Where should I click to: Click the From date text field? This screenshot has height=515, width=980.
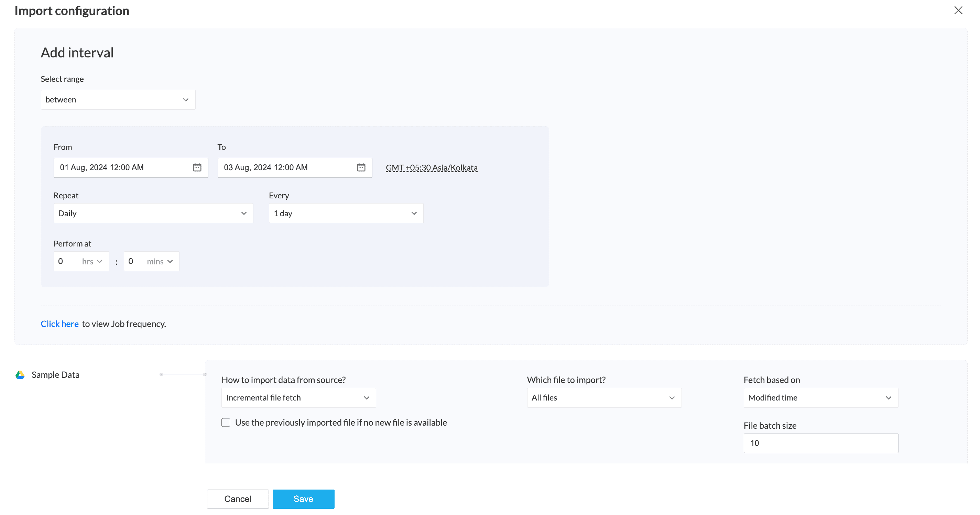[x=122, y=167]
